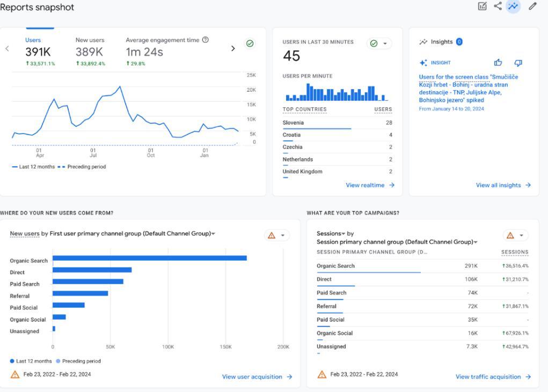This screenshot has width=548, height=392.
Task: Select the Users metric tab
Action: click(33, 40)
